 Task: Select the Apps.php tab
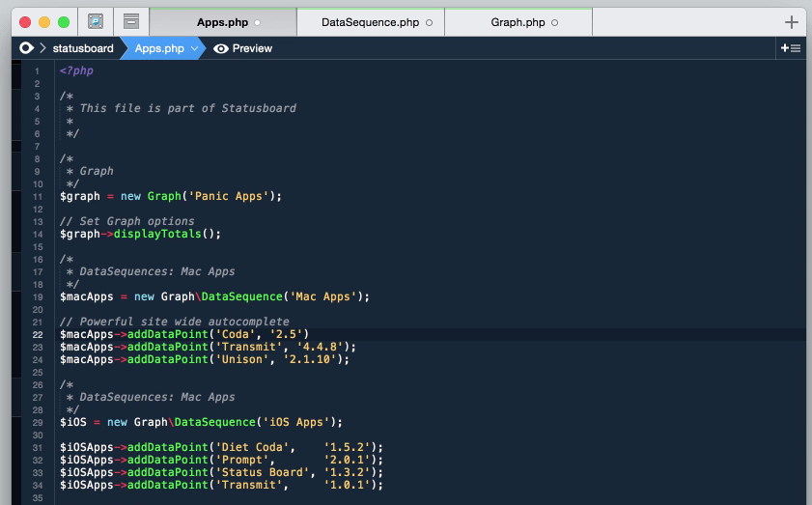222,22
